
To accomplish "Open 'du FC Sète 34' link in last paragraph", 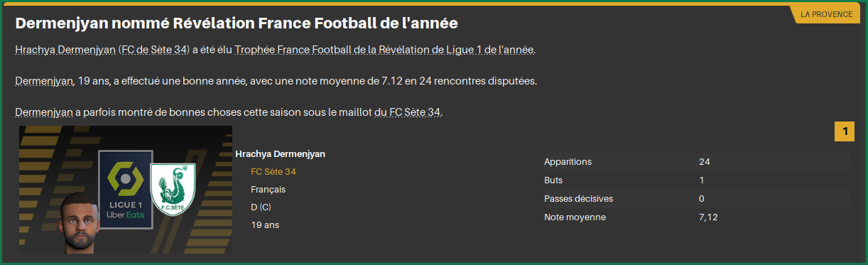I will coord(407,112).
